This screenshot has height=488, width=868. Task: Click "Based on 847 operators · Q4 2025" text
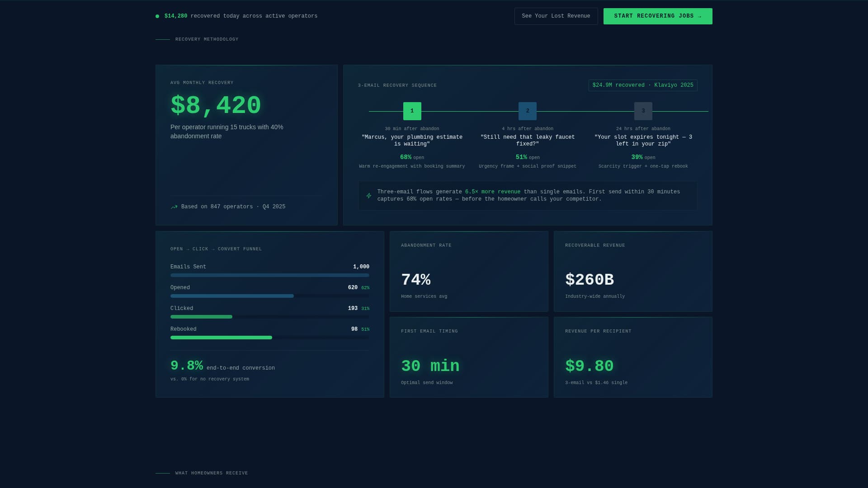tap(233, 207)
